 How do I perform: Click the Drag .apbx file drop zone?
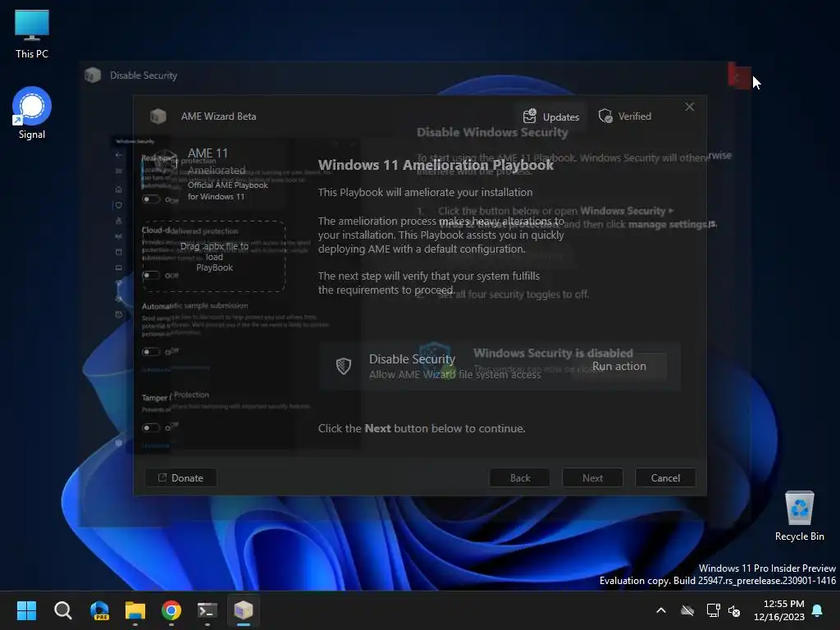(x=214, y=256)
